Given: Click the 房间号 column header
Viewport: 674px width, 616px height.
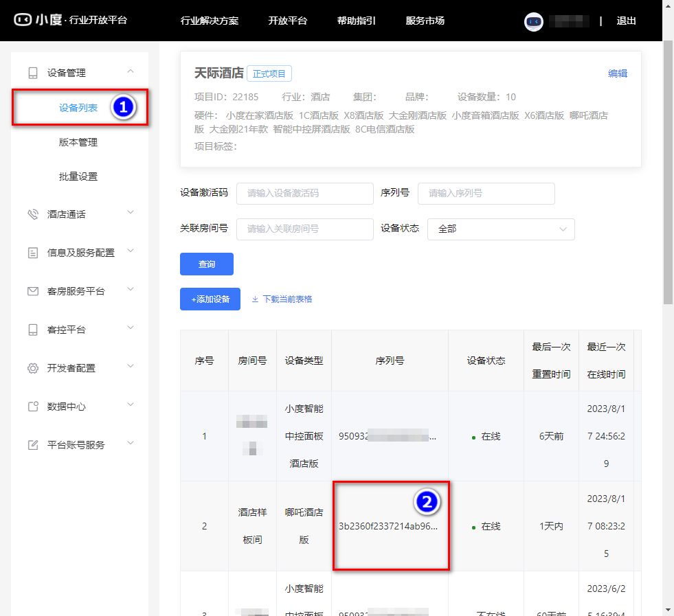Looking at the screenshot, I should 252,361.
